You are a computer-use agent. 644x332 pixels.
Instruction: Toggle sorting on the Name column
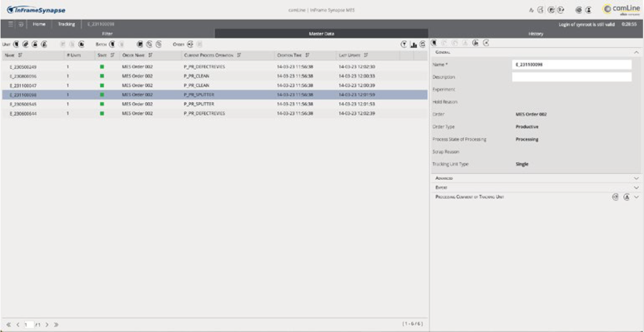[x=20, y=54]
